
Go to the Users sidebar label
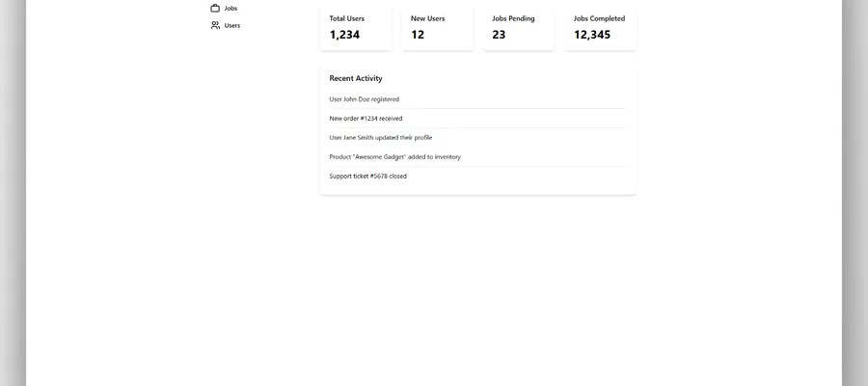(x=232, y=25)
